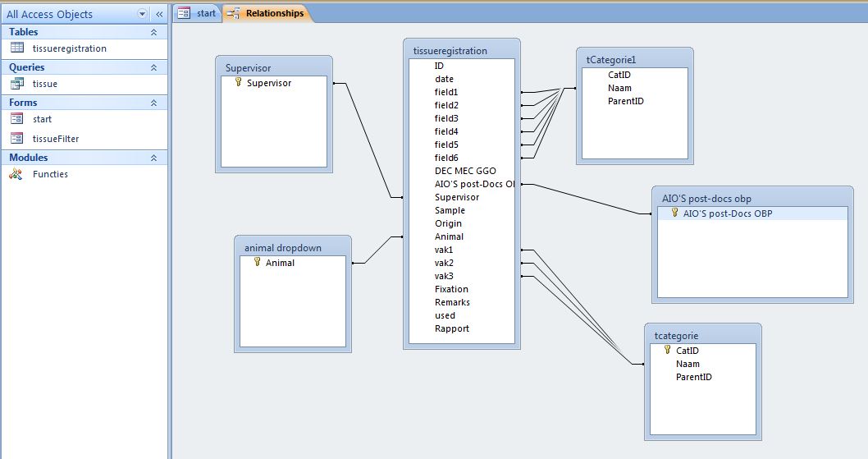The image size is (868, 459).
Task: Click the tissue query icon
Action: point(17,83)
